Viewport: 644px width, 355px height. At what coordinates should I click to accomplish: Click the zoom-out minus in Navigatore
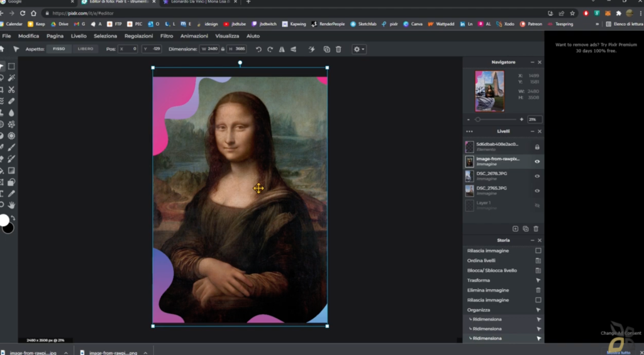coord(468,119)
